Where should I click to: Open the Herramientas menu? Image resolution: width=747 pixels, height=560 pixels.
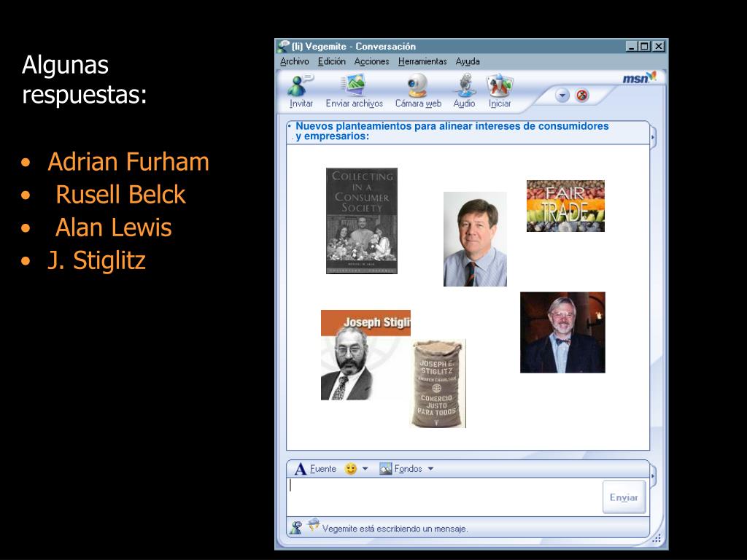pos(422,61)
